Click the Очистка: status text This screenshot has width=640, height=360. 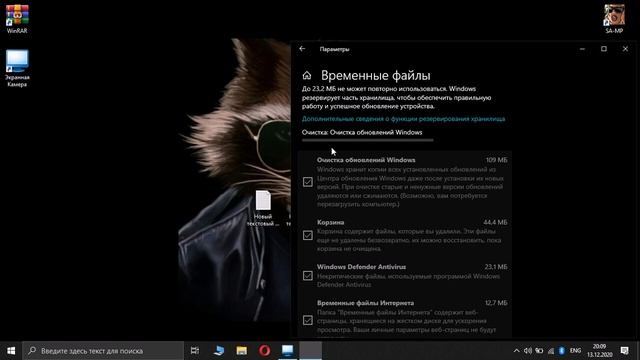click(362, 132)
